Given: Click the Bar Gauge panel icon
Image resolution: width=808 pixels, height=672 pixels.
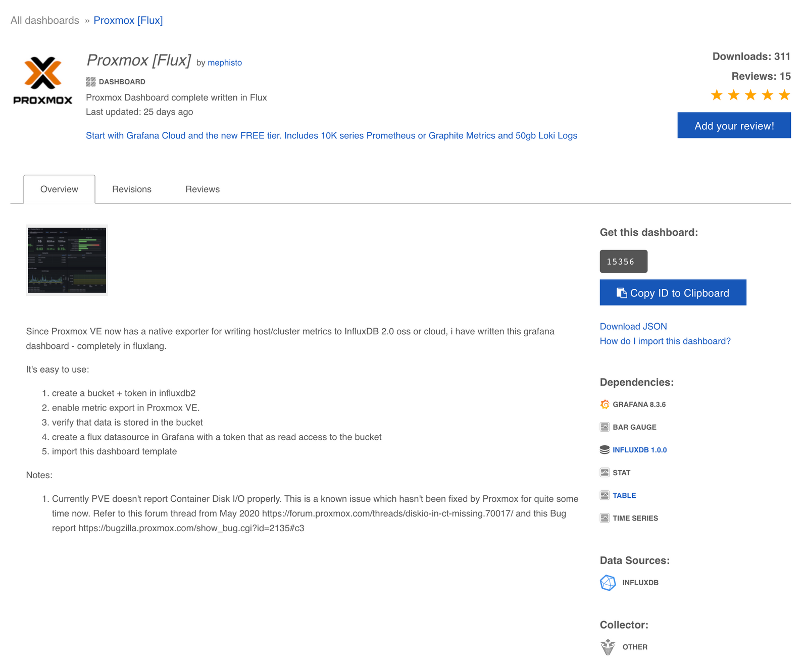Looking at the screenshot, I should point(604,427).
